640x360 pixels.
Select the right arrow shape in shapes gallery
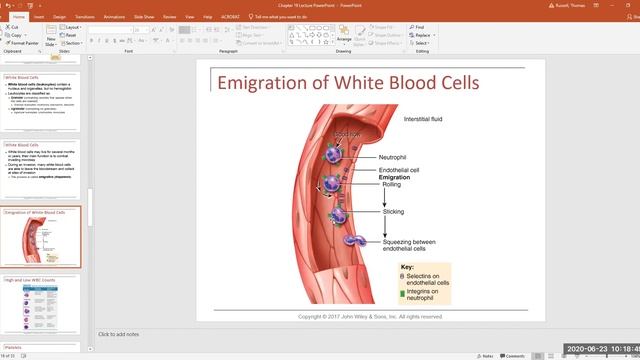312,35
